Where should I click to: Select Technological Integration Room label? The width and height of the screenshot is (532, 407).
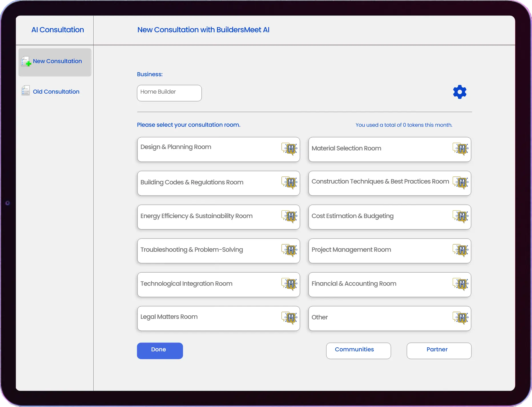click(186, 284)
